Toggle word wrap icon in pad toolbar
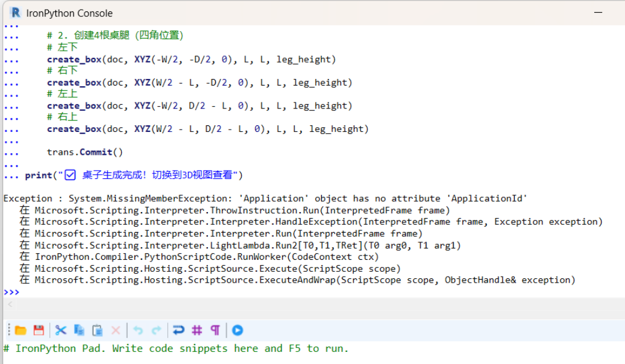The height and width of the screenshot is (364, 625). pyautogui.click(x=178, y=330)
